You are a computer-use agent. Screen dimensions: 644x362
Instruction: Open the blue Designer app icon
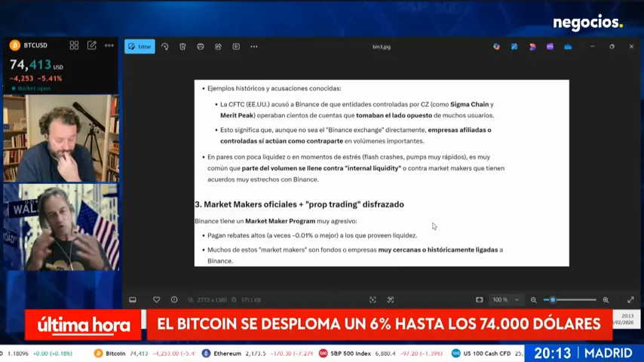514,47
